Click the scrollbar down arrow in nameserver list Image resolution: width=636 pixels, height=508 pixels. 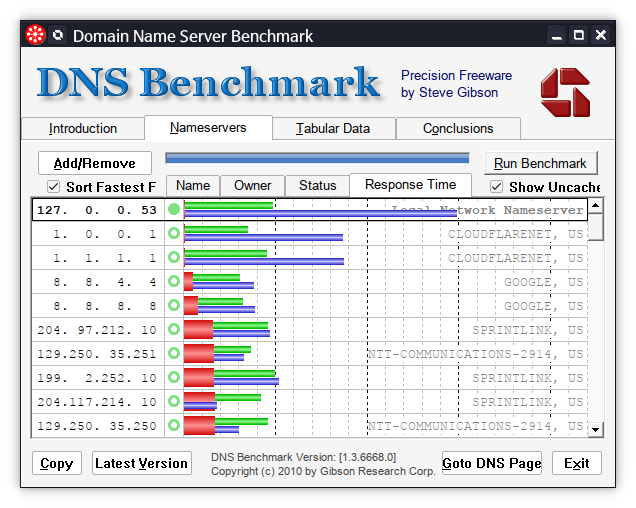(x=595, y=429)
